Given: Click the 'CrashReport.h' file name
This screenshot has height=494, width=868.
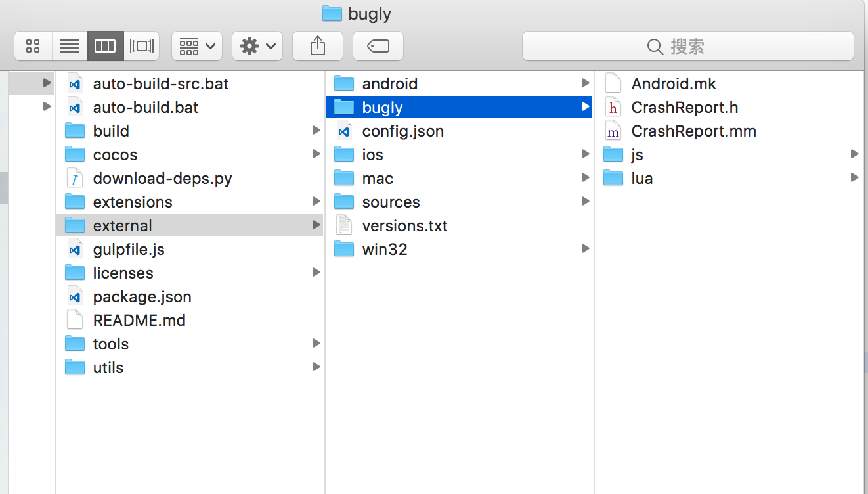Looking at the screenshot, I should click(685, 108).
